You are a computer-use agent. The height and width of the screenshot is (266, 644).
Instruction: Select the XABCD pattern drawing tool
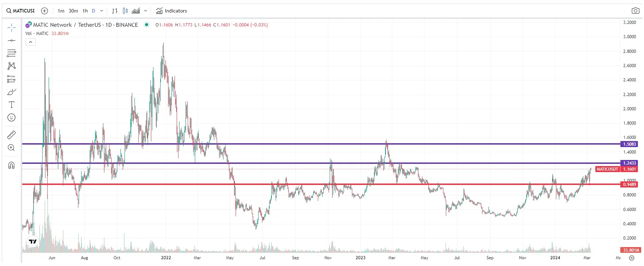point(11,66)
